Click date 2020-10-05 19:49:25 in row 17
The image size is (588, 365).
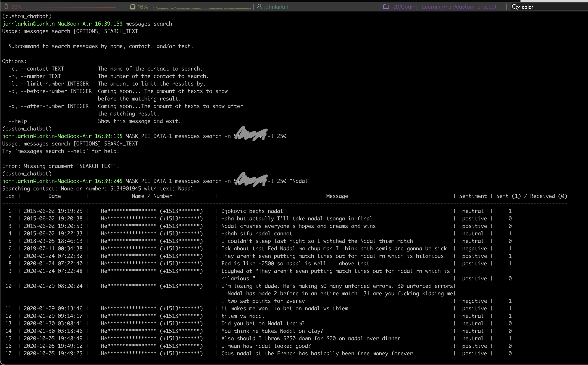click(x=53, y=353)
